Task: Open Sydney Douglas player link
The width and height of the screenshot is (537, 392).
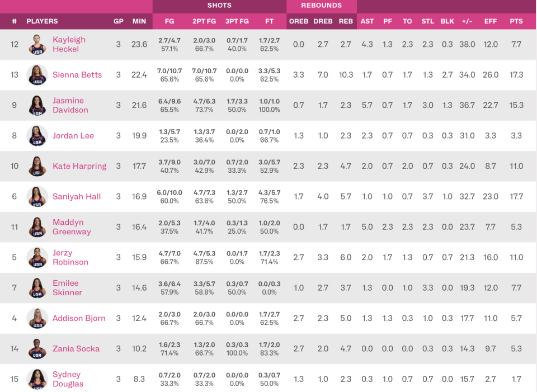Action: [68, 379]
